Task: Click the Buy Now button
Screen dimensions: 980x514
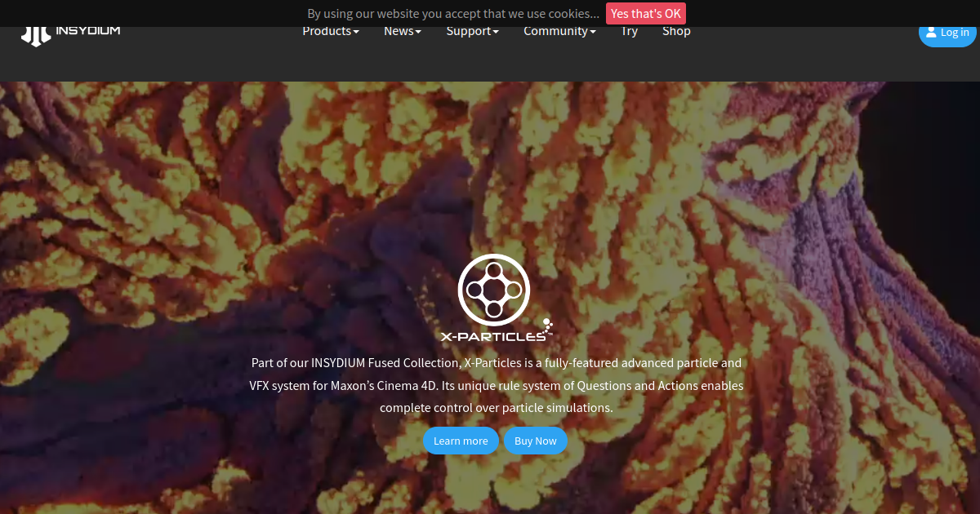Action: (x=536, y=441)
